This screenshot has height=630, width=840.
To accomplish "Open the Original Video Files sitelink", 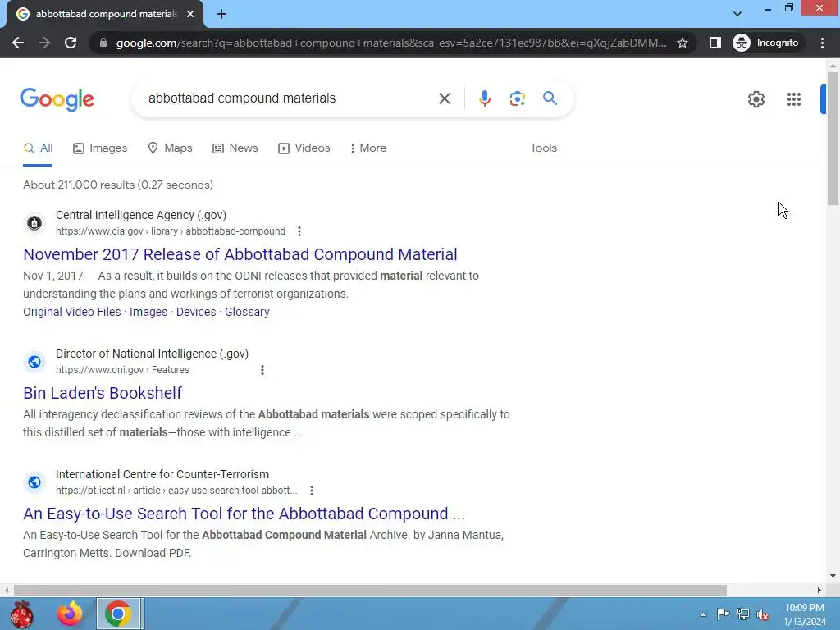I will [72, 312].
